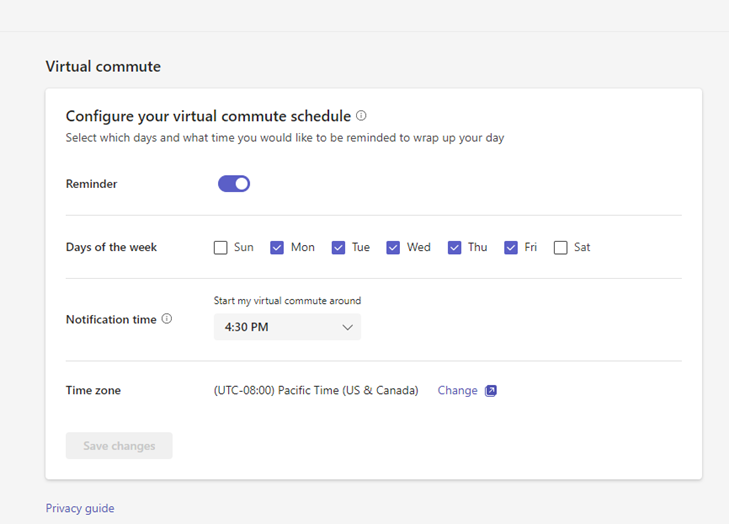The height and width of the screenshot is (524, 729).
Task: Turn off the Reminder toggle
Action: (x=234, y=184)
